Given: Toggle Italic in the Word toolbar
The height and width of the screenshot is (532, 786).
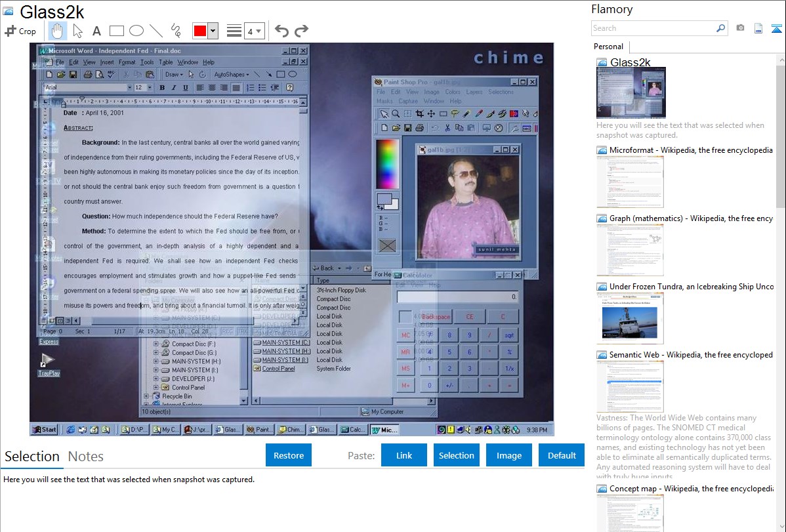Looking at the screenshot, I should point(173,88).
